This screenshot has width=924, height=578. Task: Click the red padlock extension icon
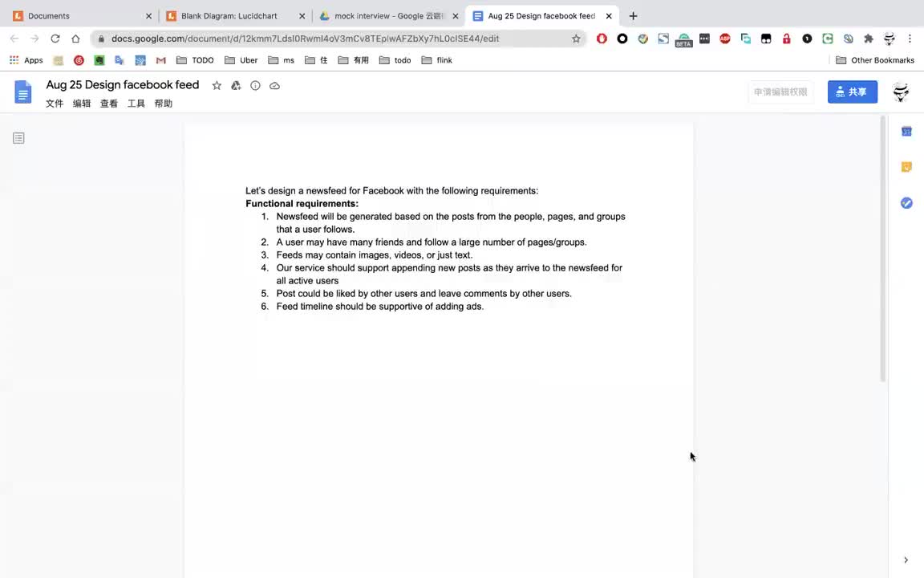point(786,39)
